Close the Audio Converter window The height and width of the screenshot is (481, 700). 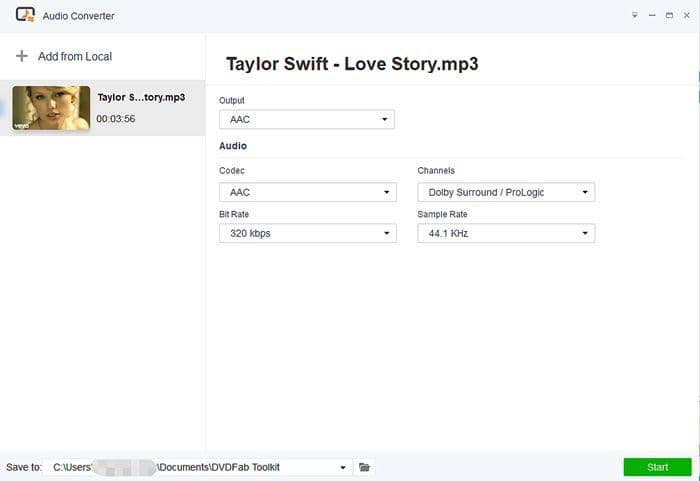687,15
